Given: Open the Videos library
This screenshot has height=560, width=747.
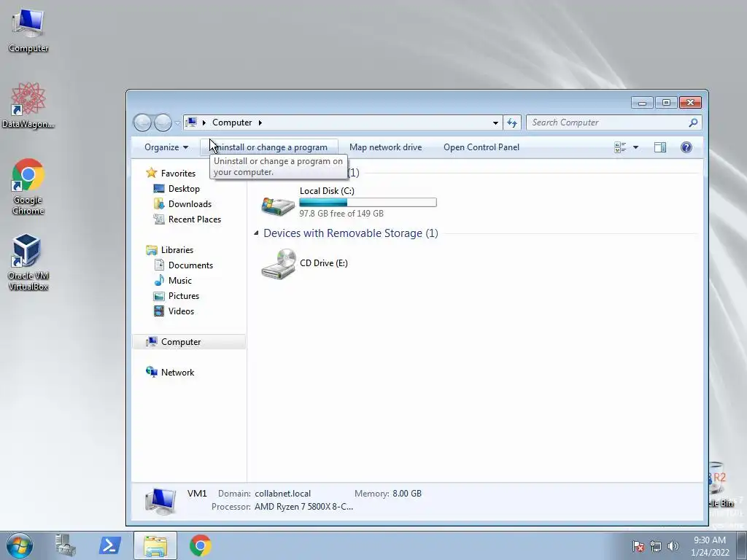Looking at the screenshot, I should pyautogui.click(x=181, y=311).
